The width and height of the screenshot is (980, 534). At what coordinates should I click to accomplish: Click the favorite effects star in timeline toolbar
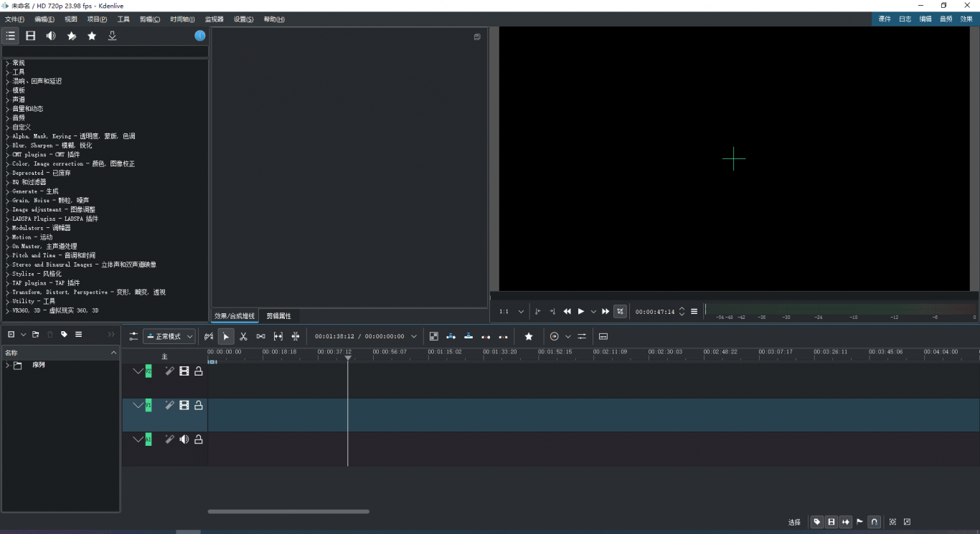[529, 336]
